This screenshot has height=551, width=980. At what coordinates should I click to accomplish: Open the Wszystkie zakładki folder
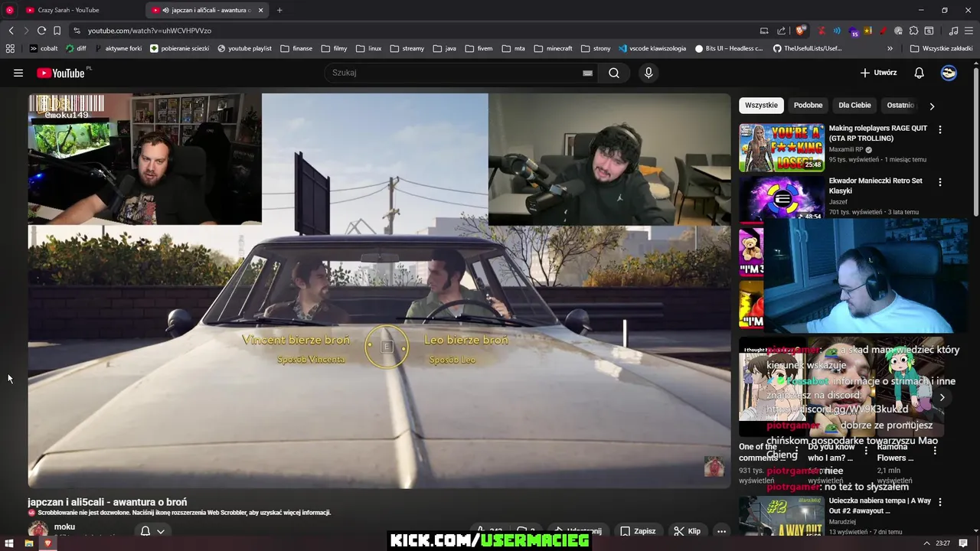click(941, 48)
